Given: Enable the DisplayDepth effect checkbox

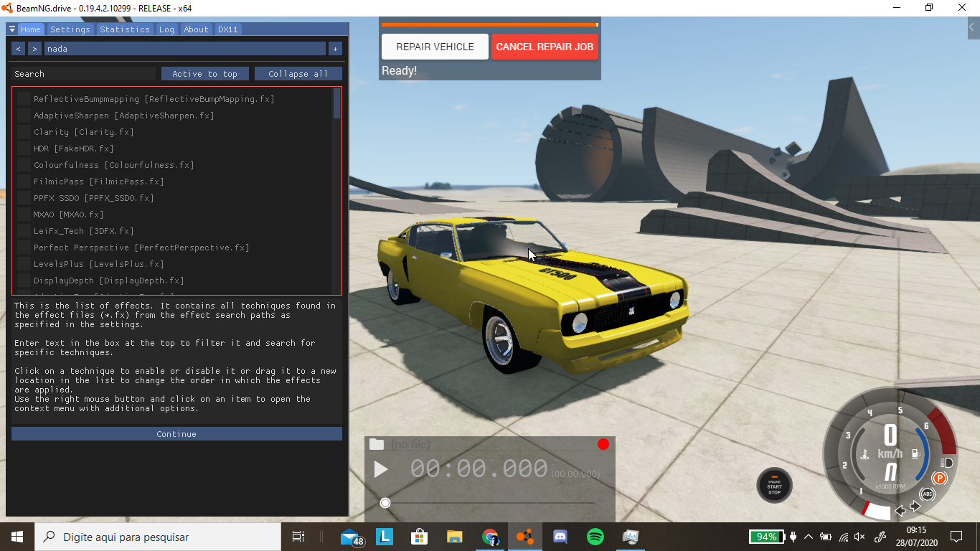Looking at the screenshot, I should coord(24,281).
